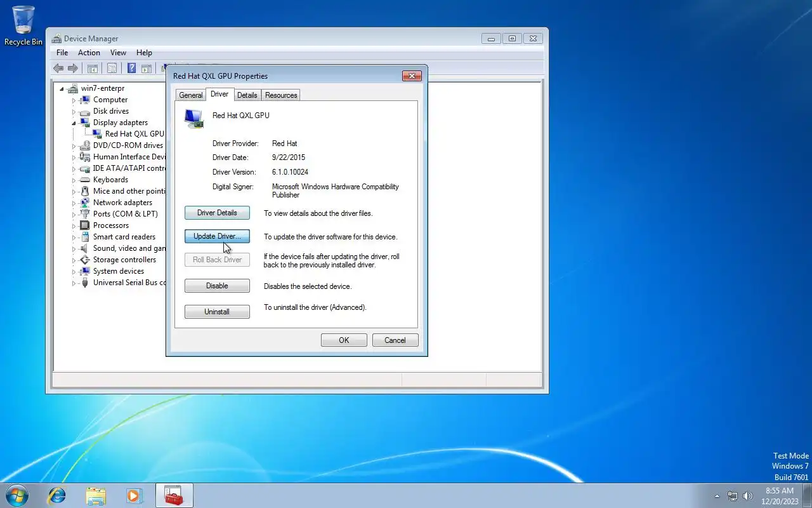Screen dimensions: 812x508
Task: Collapse the win7-enterpr root node
Action: click(x=62, y=89)
